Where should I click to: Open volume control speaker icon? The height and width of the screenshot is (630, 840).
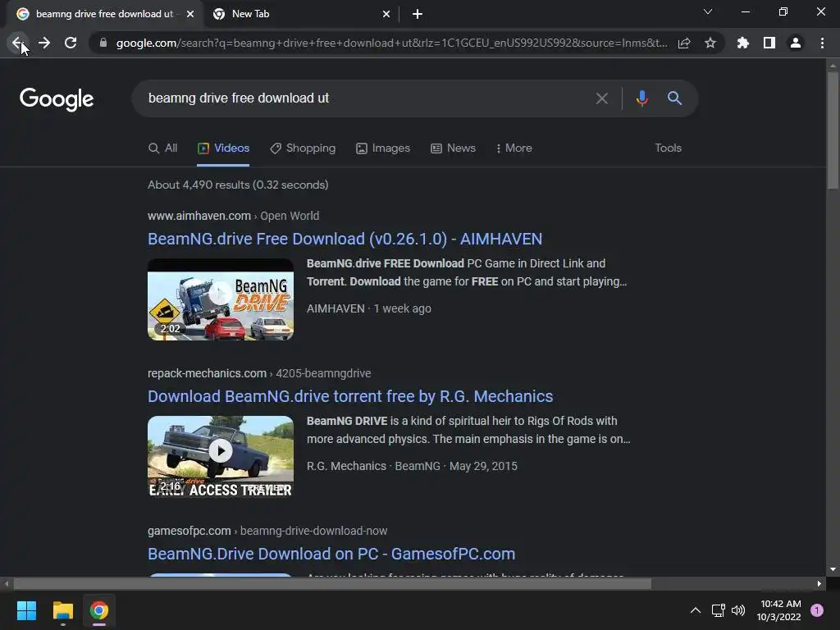[738, 610]
